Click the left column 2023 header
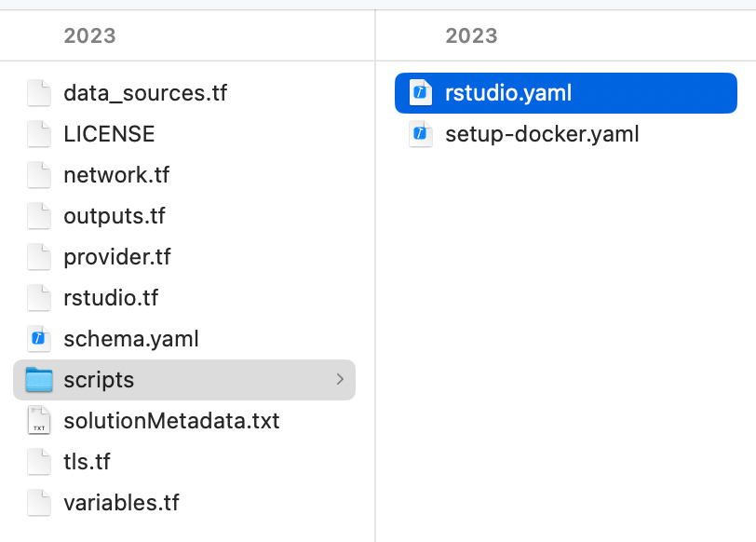This screenshot has height=542, width=756. [89, 36]
